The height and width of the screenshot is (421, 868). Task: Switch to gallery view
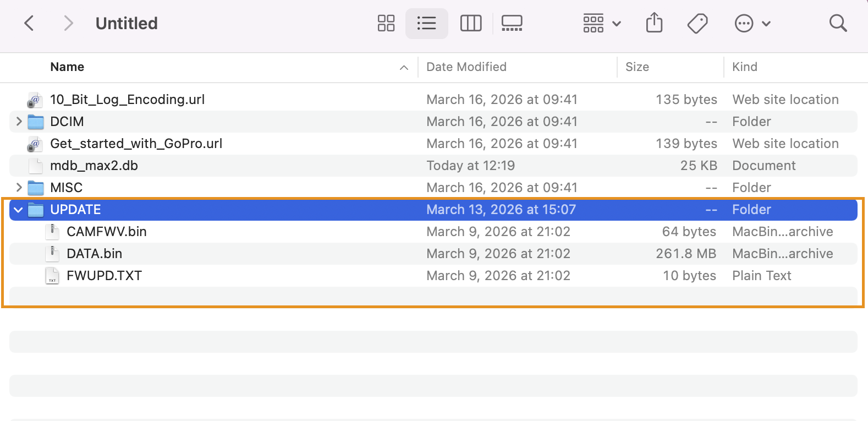[512, 23]
